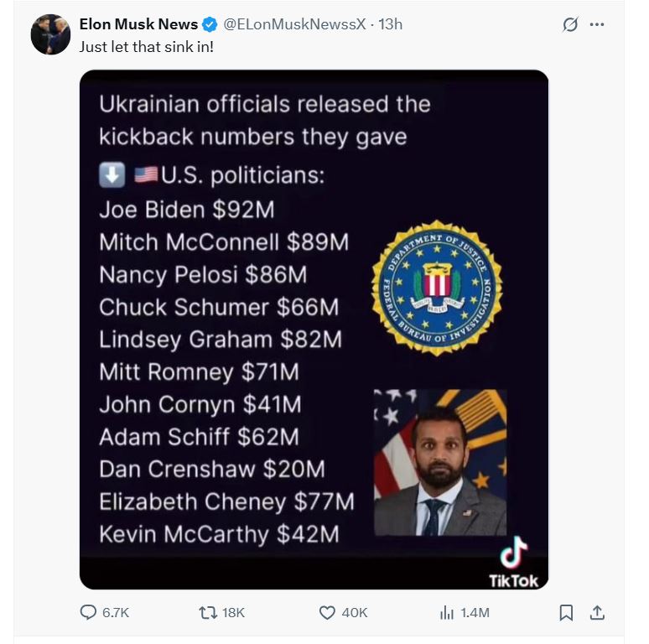Like the post with the heart icon
This screenshot has height=644, width=649.
click(327, 613)
